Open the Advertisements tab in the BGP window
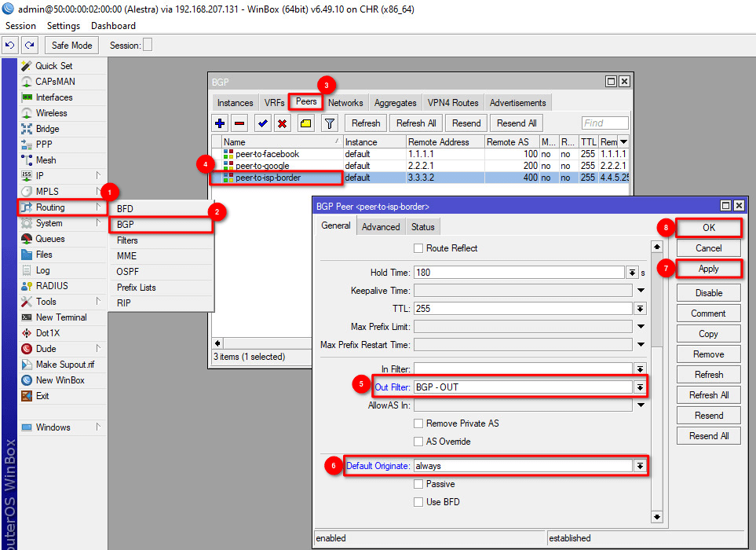Screen dimensions: 756x550 [x=518, y=103]
